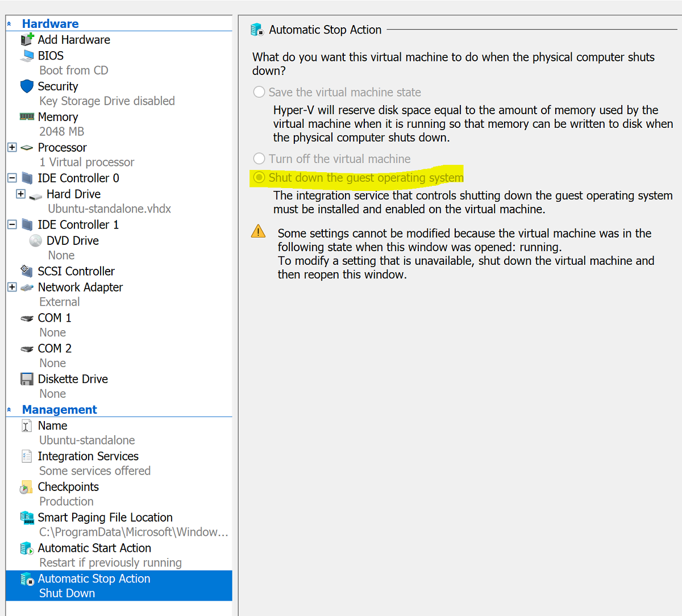Image resolution: width=682 pixels, height=616 pixels.
Task: Open Automatic Start Action settings
Action: point(94,548)
